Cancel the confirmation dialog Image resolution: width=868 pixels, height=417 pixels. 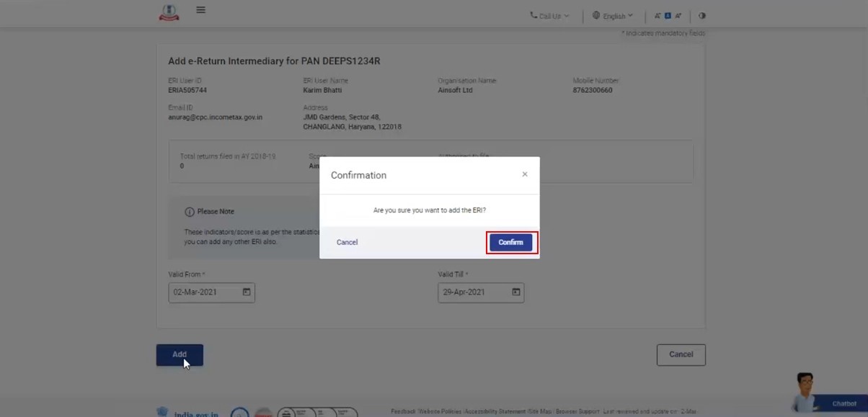point(347,243)
